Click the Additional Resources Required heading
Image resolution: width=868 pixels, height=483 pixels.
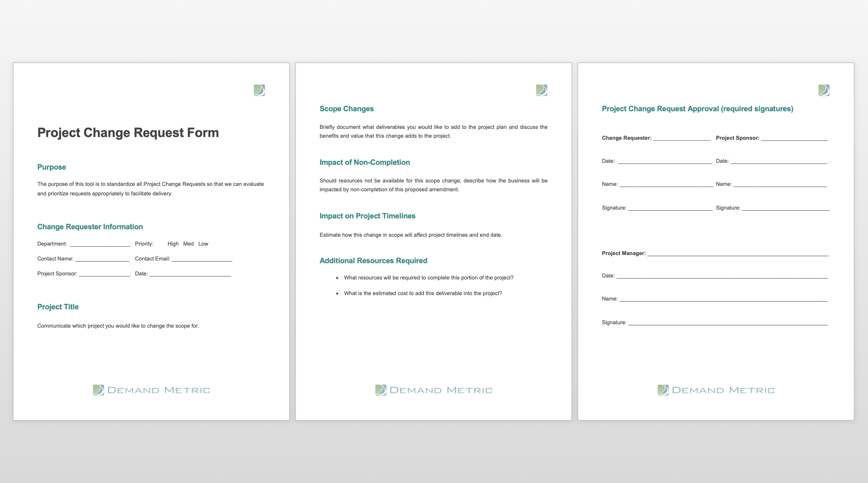(373, 261)
